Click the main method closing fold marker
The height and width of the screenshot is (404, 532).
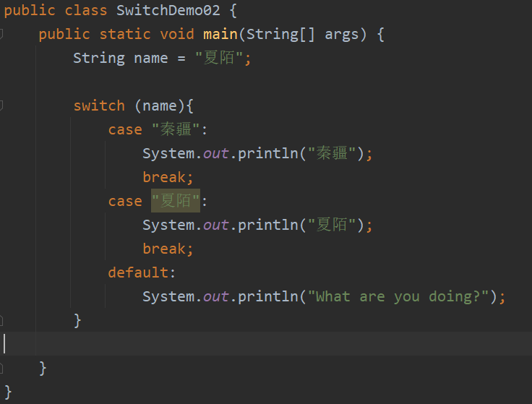1,368
